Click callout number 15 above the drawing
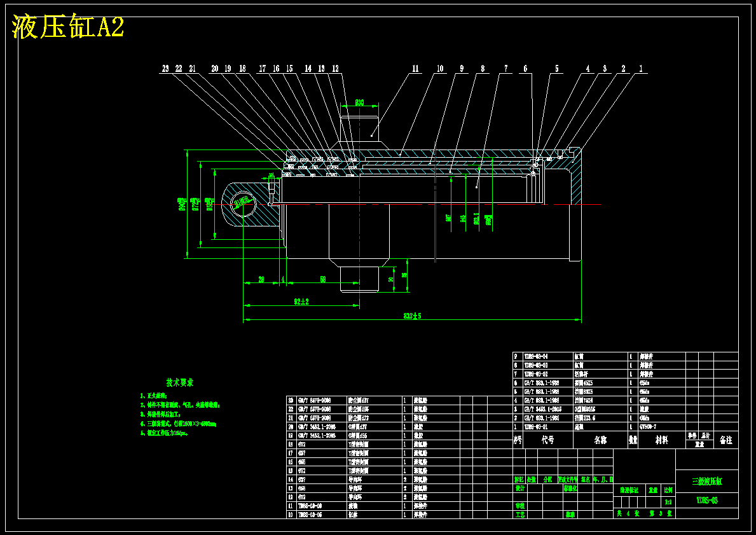 pyautogui.click(x=289, y=69)
